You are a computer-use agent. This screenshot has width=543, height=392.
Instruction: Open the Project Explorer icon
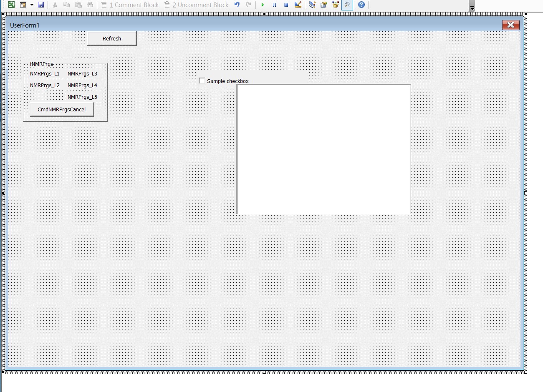point(312,5)
